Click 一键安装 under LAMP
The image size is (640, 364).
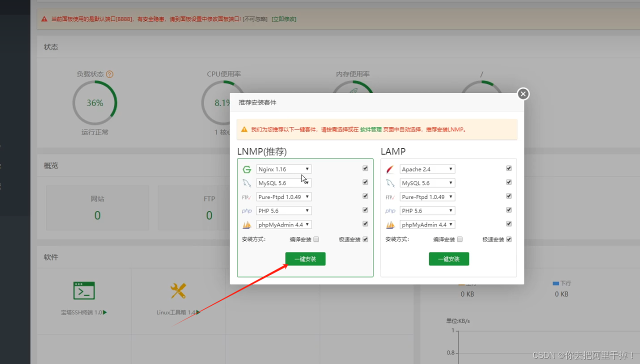click(x=449, y=259)
